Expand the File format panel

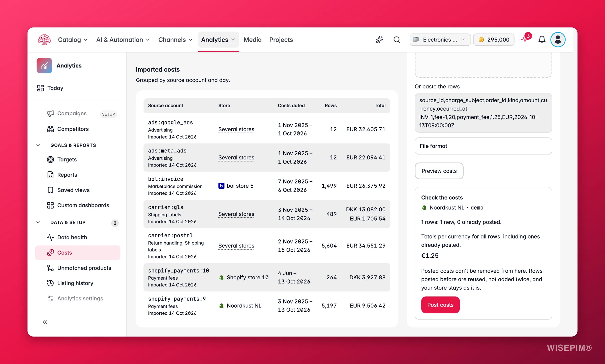pyautogui.click(x=483, y=146)
